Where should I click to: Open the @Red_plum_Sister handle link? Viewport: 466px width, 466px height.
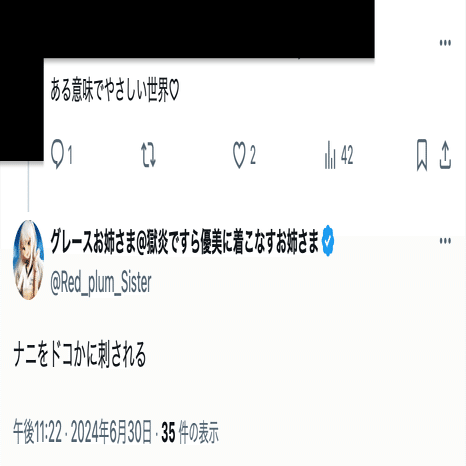click(101, 283)
